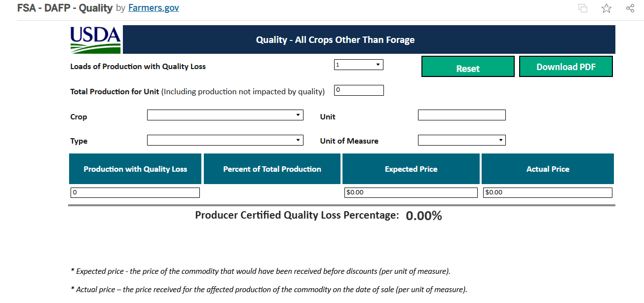This screenshot has height=303, width=644.
Task: Select the Percent of Total Production header
Action: pyautogui.click(x=272, y=169)
